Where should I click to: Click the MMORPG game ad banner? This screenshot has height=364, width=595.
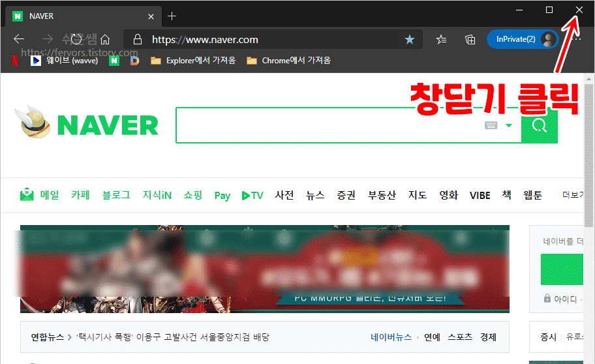265,269
